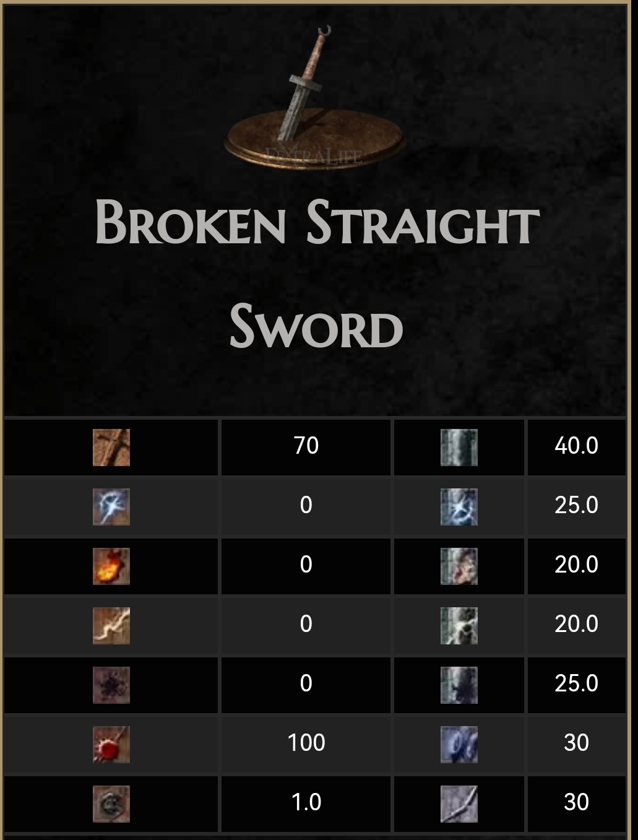638x840 pixels.
Task: Click the blue stability shield icon
Action: tap(459, 745)
